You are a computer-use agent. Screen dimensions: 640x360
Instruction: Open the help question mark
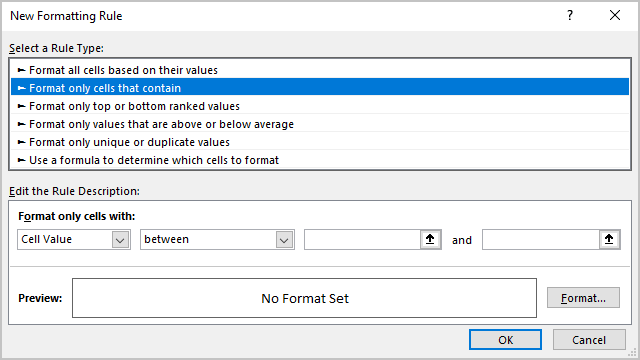(x=570, y=16)
